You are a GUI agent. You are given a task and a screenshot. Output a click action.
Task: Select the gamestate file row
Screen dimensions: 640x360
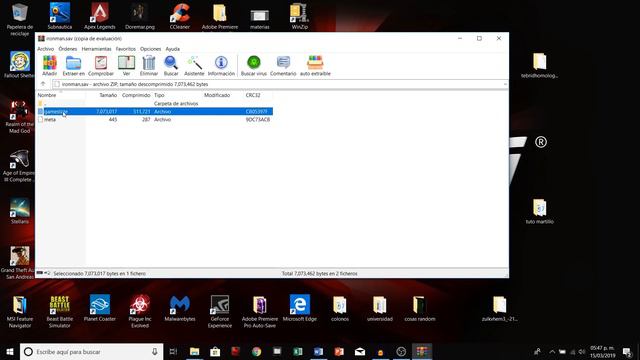[155, 111]
